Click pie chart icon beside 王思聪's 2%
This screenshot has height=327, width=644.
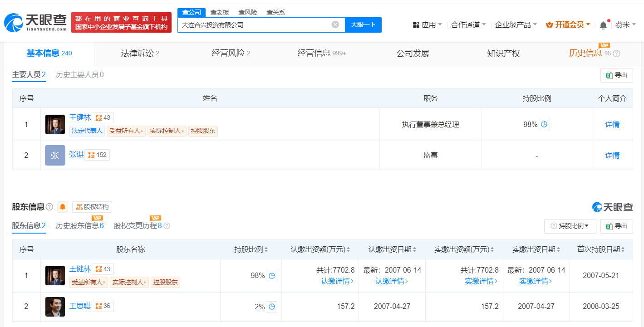[x=271, y=307]
